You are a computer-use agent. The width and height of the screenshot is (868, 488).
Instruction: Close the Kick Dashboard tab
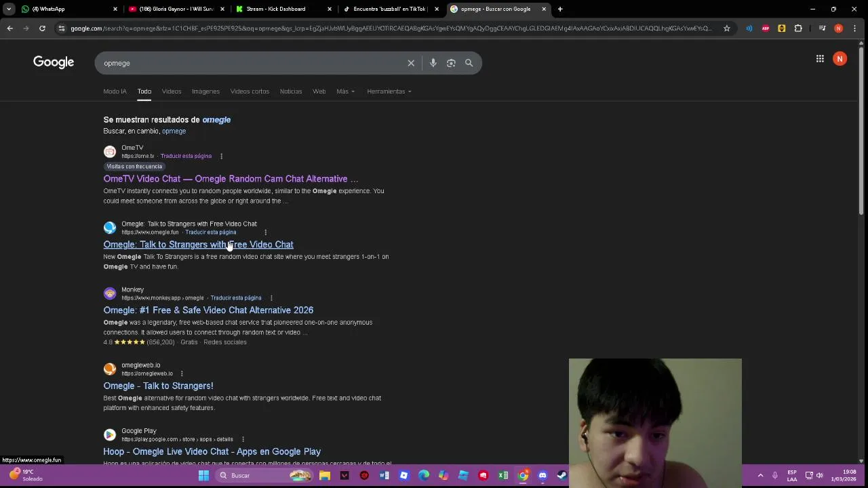coord(330,9)
